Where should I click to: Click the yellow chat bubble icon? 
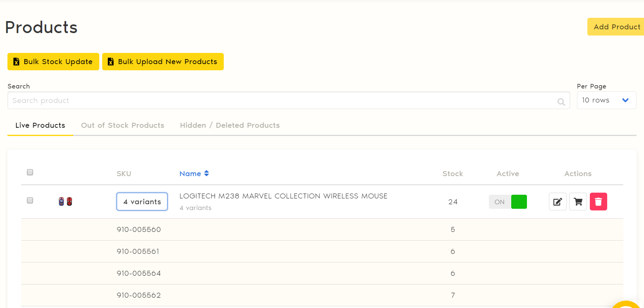point(627,305)
